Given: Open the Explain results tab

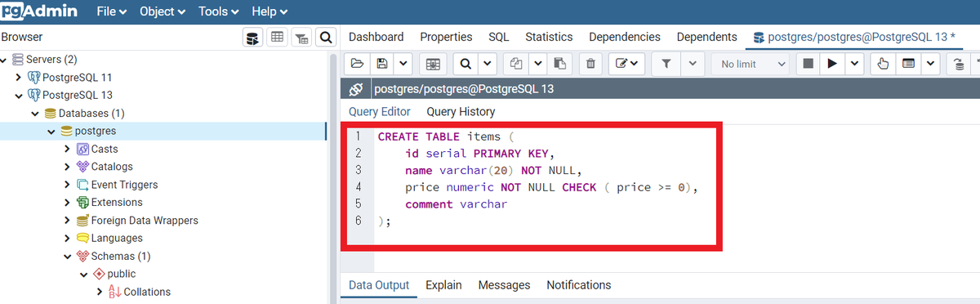Looking at the screenshot, I should 443,285.
